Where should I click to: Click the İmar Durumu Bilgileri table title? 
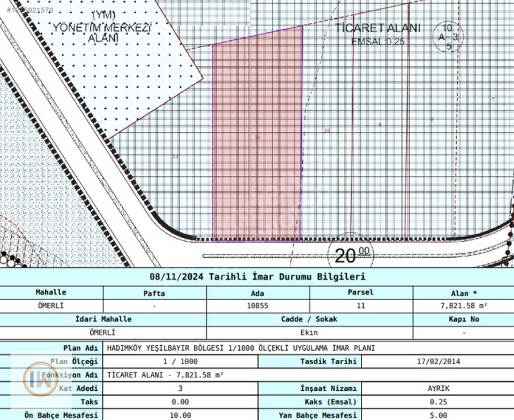(x=257, y=277)
